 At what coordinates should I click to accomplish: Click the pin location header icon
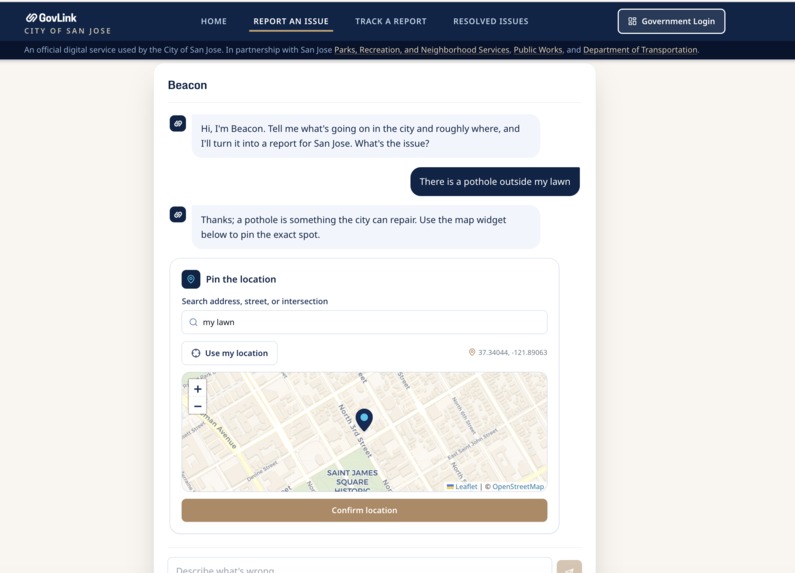tap(191, 279)
